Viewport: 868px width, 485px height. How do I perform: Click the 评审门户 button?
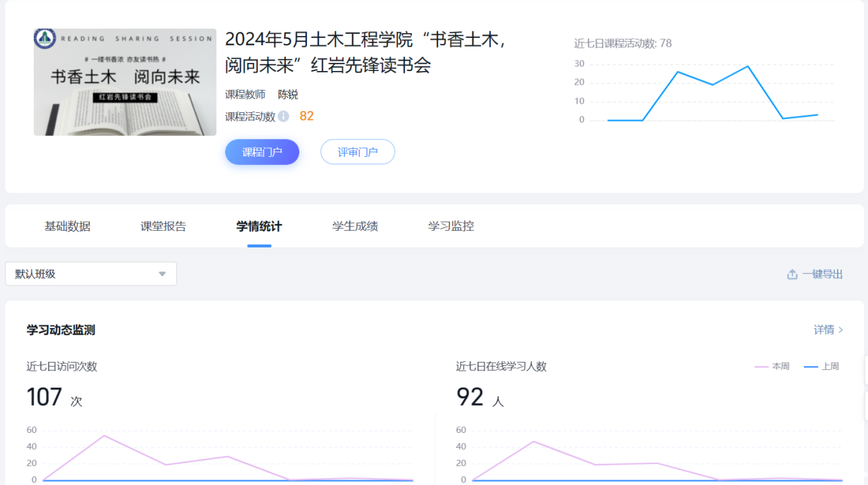(x=358, y=152)
